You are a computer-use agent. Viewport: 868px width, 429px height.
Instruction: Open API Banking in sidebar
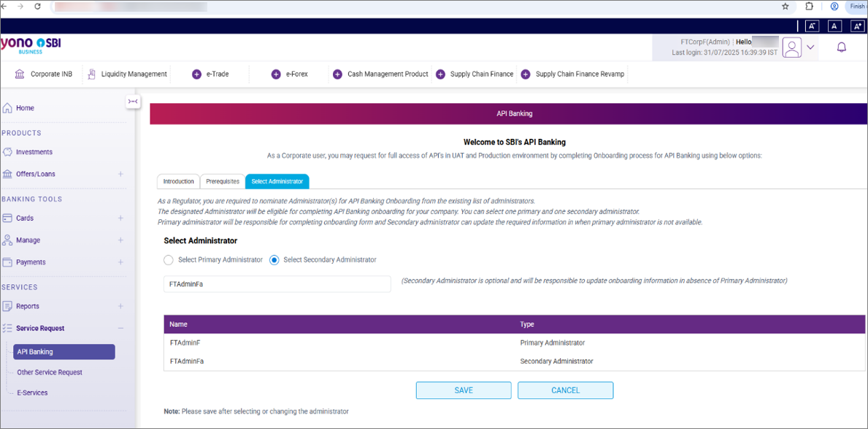(64, 352)
